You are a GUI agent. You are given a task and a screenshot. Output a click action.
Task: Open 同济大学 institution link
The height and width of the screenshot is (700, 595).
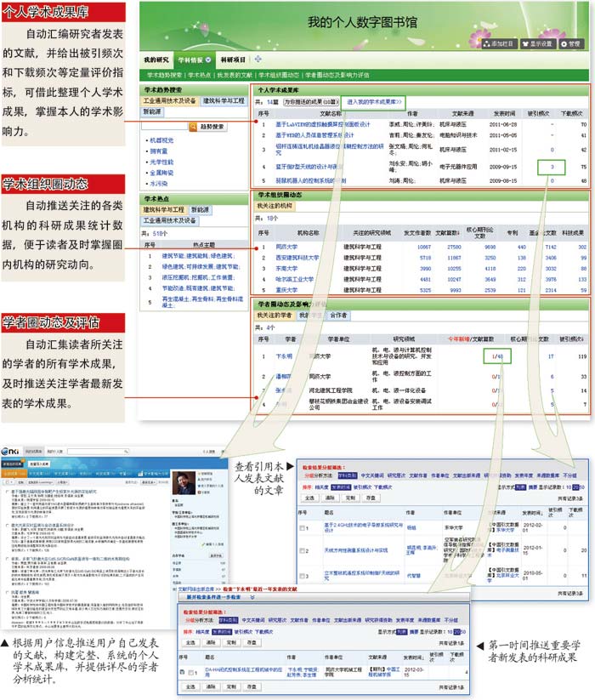point(286,247)
